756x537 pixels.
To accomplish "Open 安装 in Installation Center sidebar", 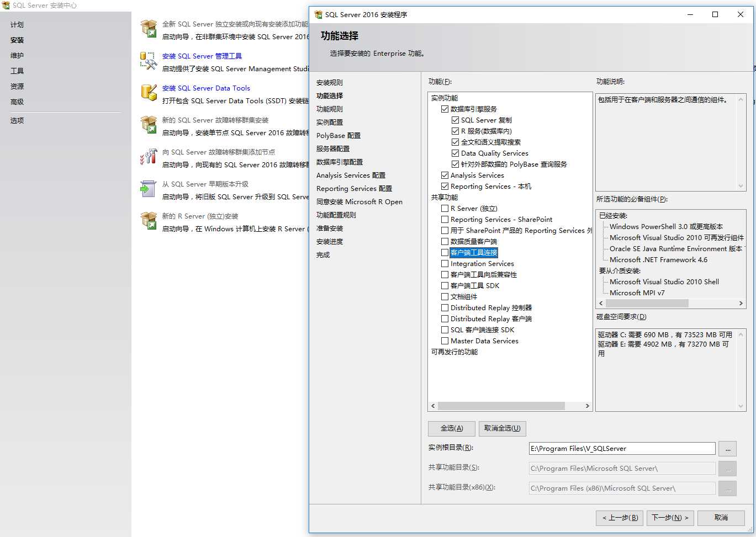I will click(17, 40).
